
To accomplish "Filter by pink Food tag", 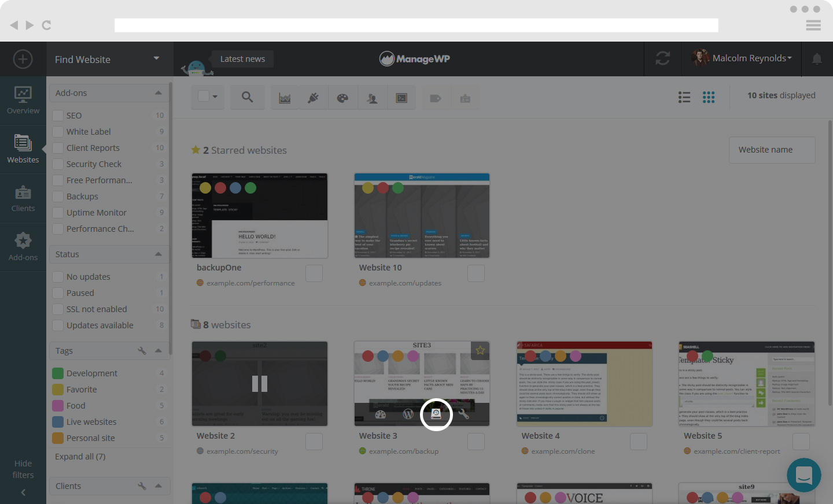I will (x=58, y=406).
